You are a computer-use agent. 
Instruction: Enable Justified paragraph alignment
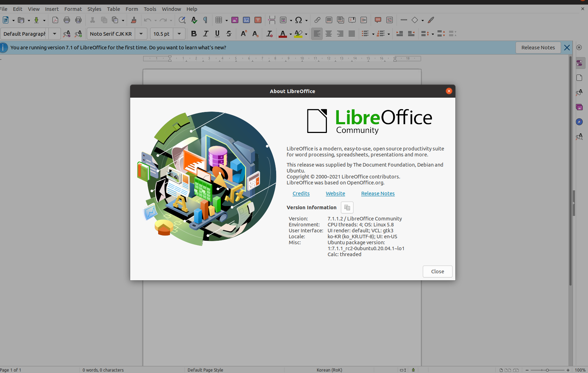[352, 34]
